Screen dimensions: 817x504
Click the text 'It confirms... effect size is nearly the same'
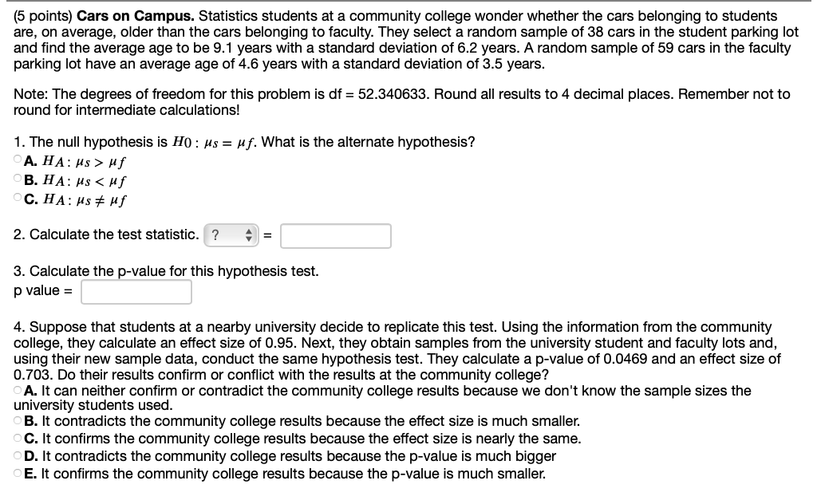pos(312,439)
